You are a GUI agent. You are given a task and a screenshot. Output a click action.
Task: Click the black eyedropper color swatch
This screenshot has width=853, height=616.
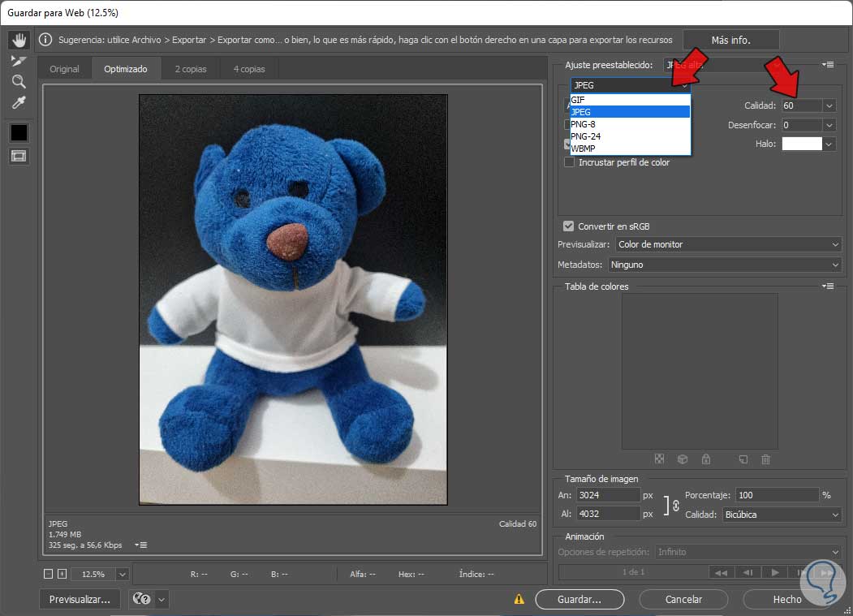click(x=19, y=132)
